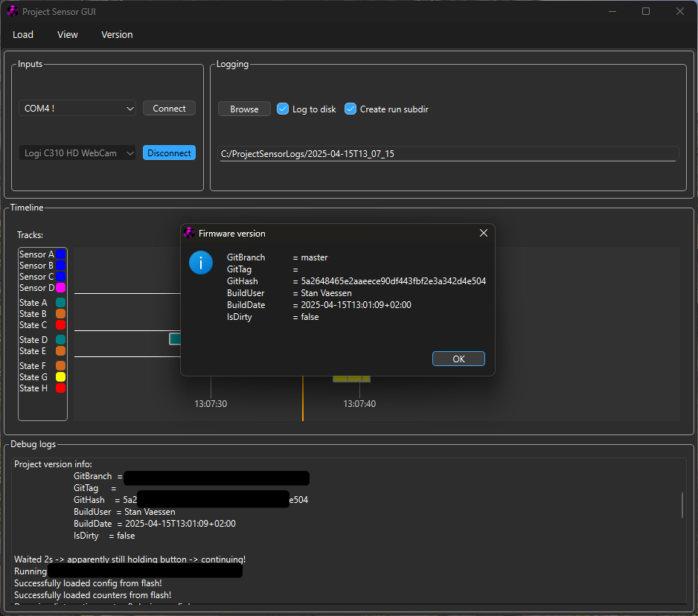Dismiss the Firmware version dialog with OK
The image size is (698, 616).
[458, 358]
